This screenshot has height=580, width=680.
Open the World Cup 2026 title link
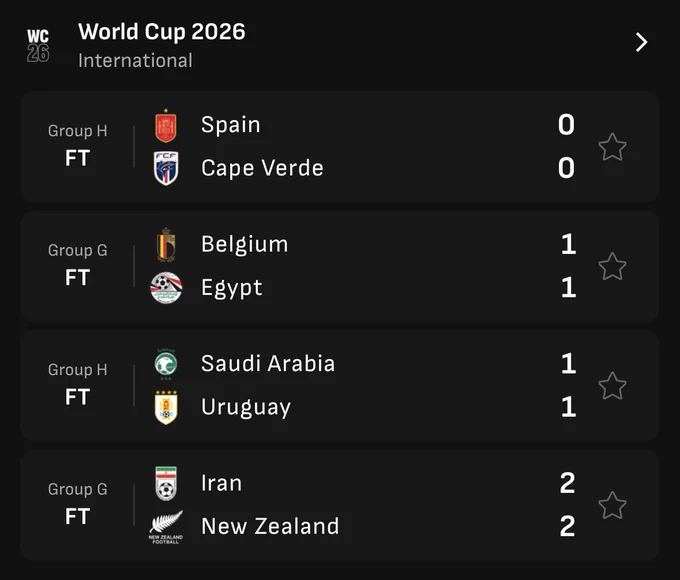pyautogui.click(x=162, y=32)
